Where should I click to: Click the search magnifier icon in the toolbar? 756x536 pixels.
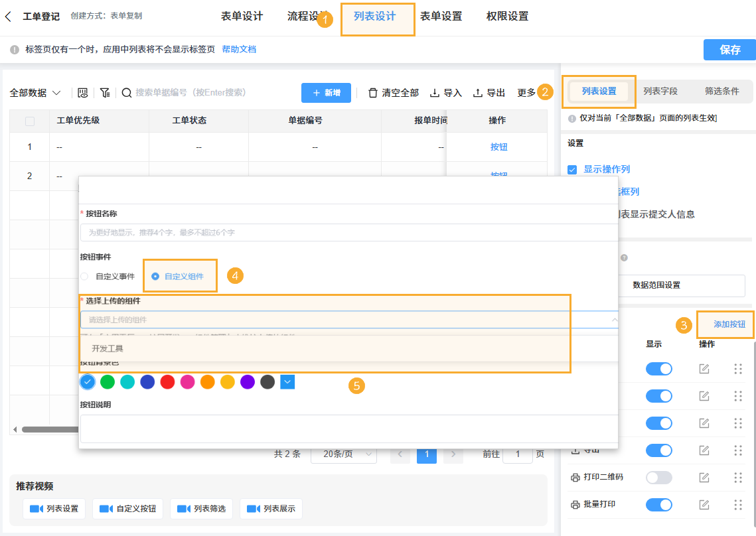click(127, 93)
